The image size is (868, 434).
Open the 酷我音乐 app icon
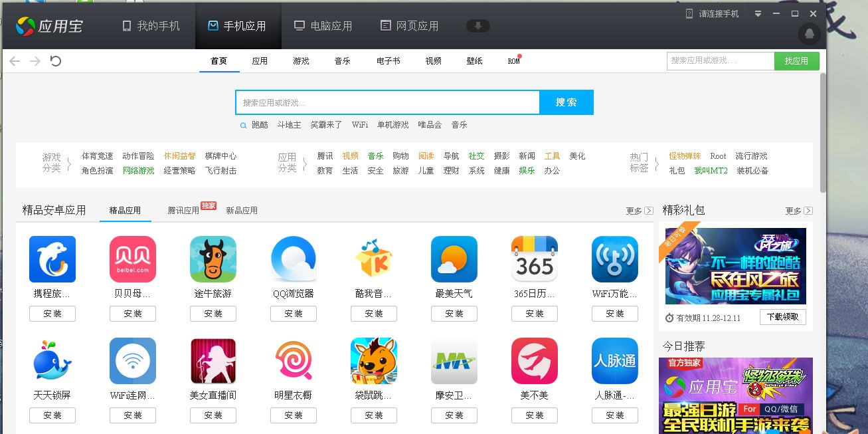tap(374, 259)
